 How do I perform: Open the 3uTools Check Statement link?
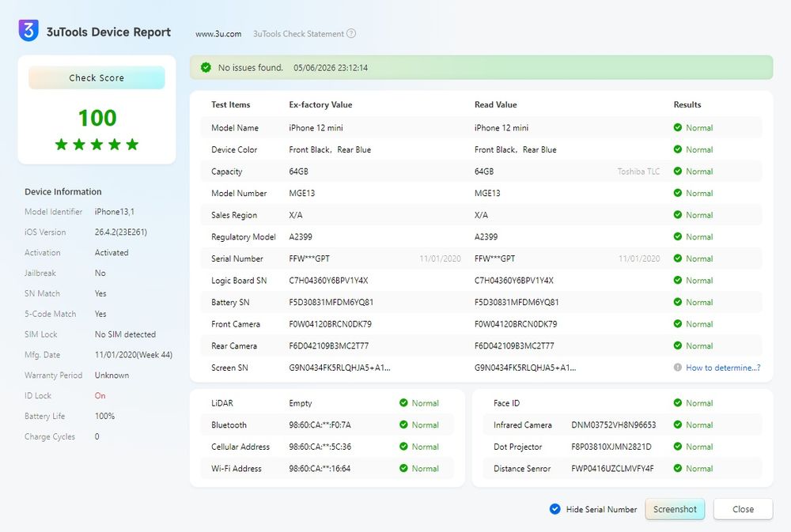click(x=299, y=34)
